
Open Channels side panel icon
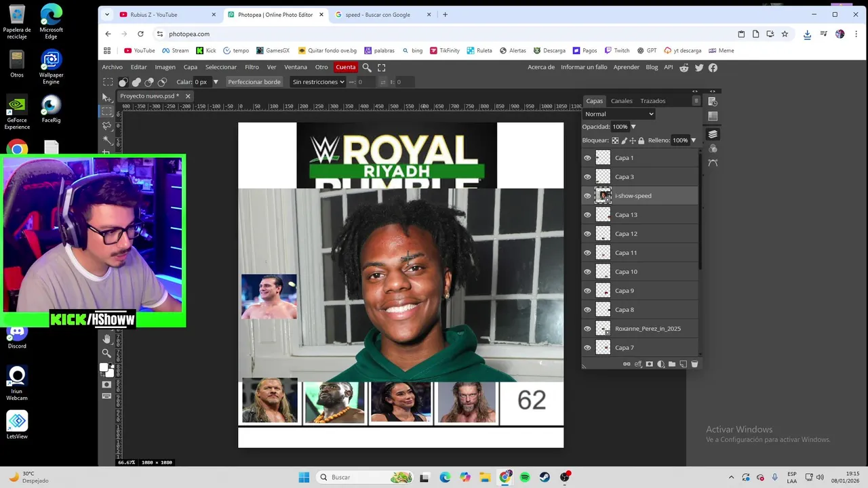(713, 148)
